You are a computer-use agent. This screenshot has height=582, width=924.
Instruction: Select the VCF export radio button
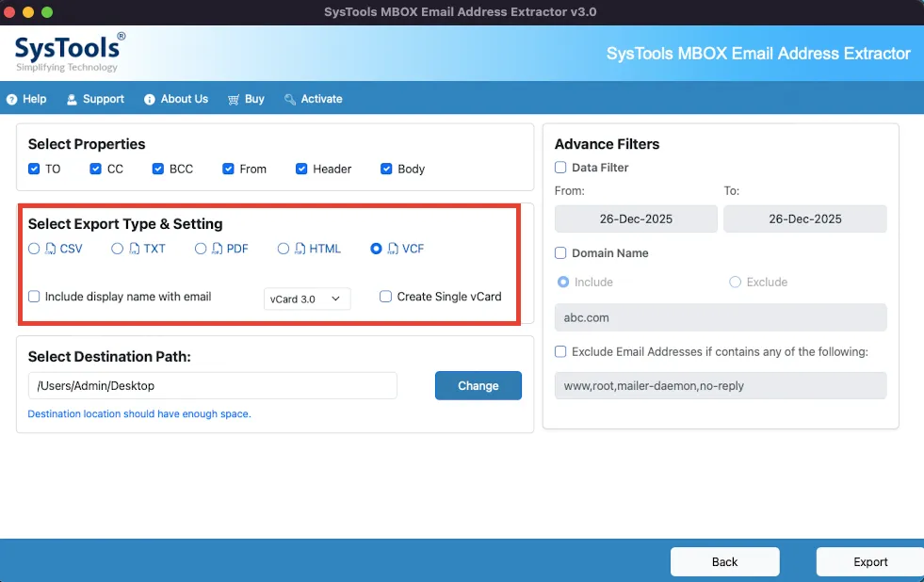[376, 249]
